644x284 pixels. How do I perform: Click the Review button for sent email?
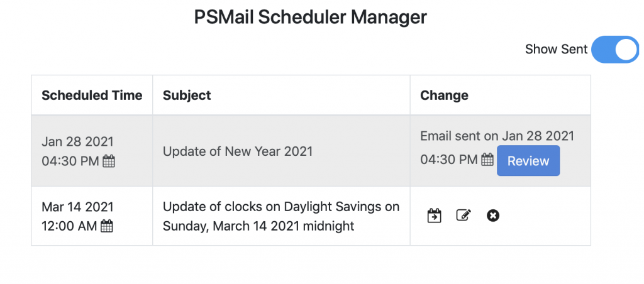point(528,161)
